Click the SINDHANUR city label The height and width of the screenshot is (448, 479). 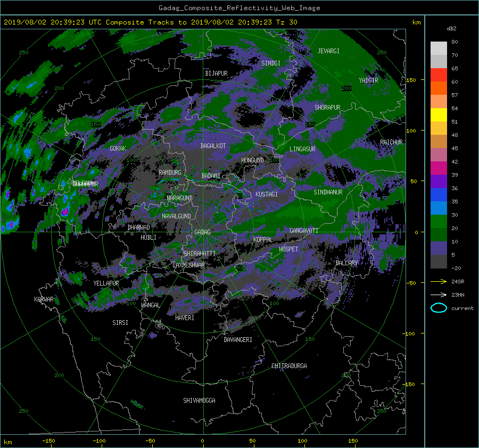click(x=328, y=192)
